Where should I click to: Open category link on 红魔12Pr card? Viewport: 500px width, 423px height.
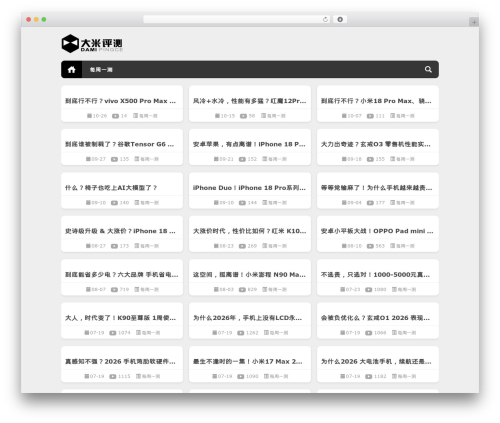[276, 116]
